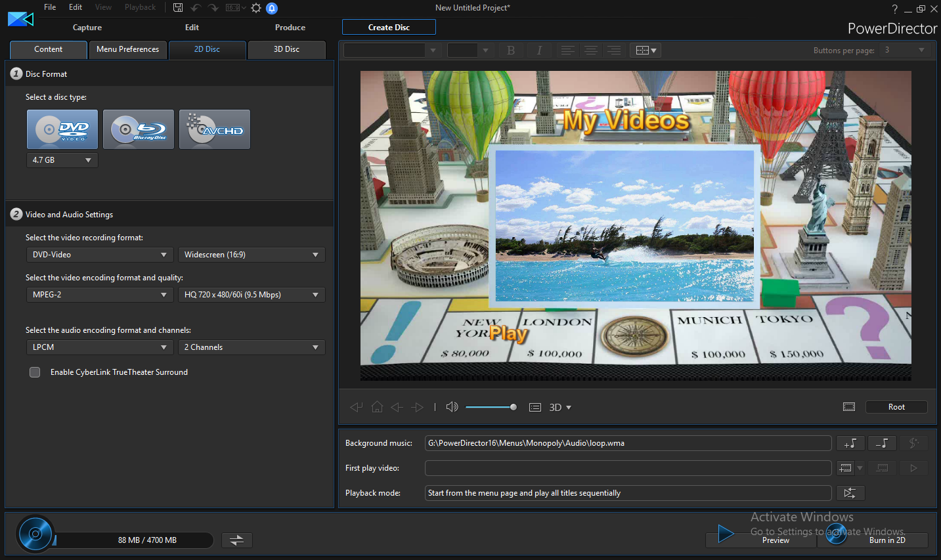This screenshot has height=560, width=941.
Task: Open the 4.7 GB disc capacity dropdown
Action: pos(62,160)
